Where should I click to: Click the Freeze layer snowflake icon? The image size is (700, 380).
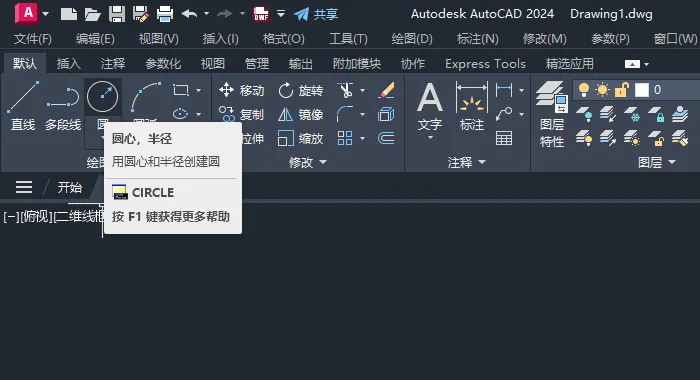coord(632,114)
